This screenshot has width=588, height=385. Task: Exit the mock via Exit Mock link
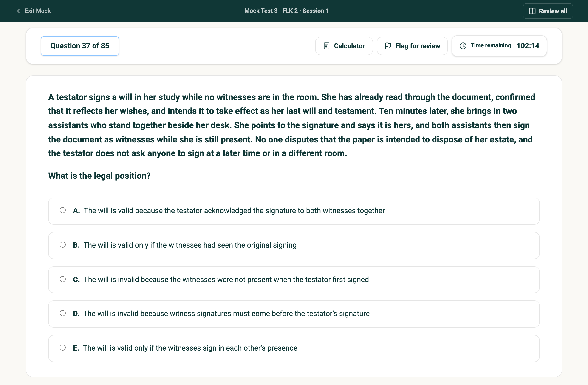pyautogui.click(x=34, y=11)
